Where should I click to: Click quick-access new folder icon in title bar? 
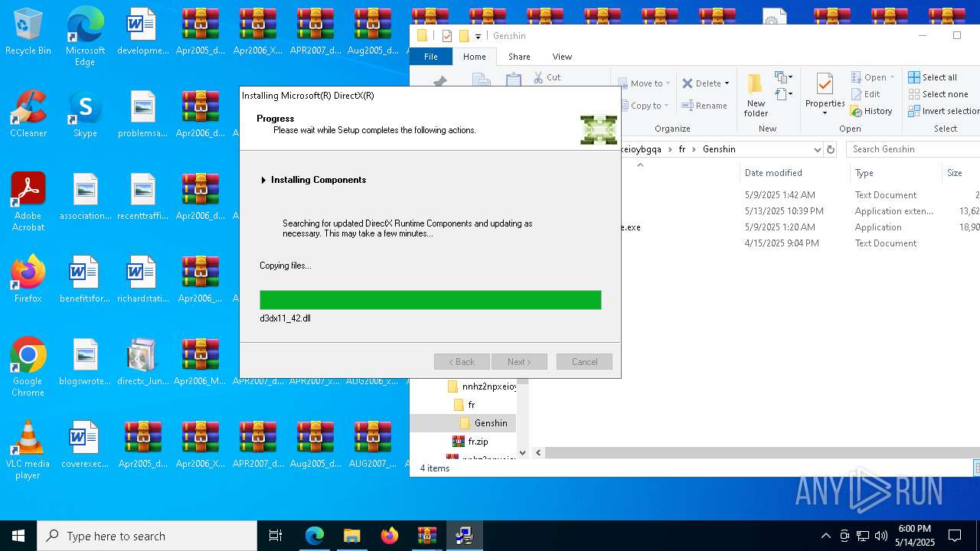coord(464,36)
